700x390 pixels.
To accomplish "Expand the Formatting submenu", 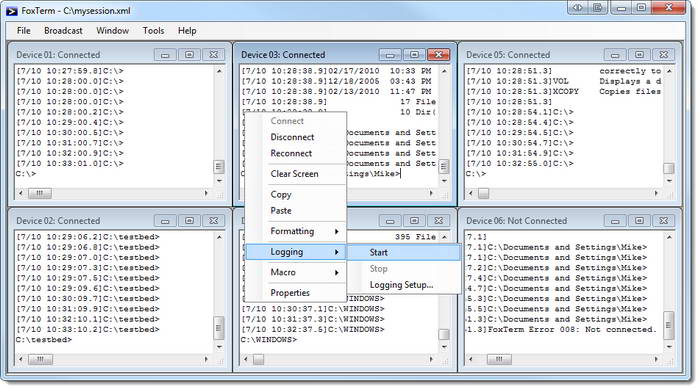I will coord(296,231).
